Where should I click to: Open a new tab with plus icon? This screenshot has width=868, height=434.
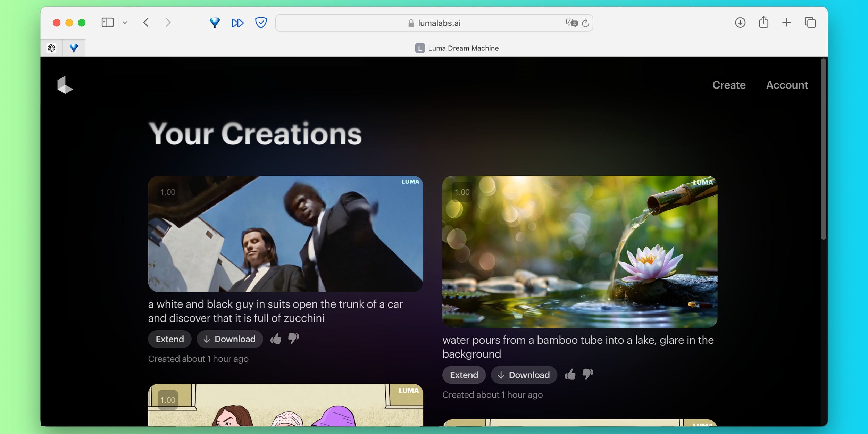pyautogui.click(x=786, y=23)
